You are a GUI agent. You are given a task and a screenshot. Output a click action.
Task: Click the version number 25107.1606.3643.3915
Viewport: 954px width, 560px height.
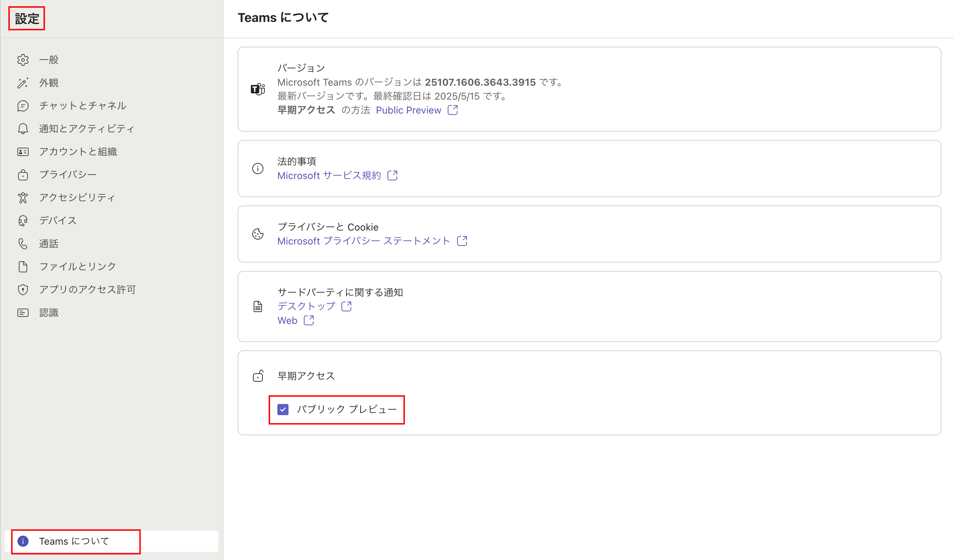point(480,82)
